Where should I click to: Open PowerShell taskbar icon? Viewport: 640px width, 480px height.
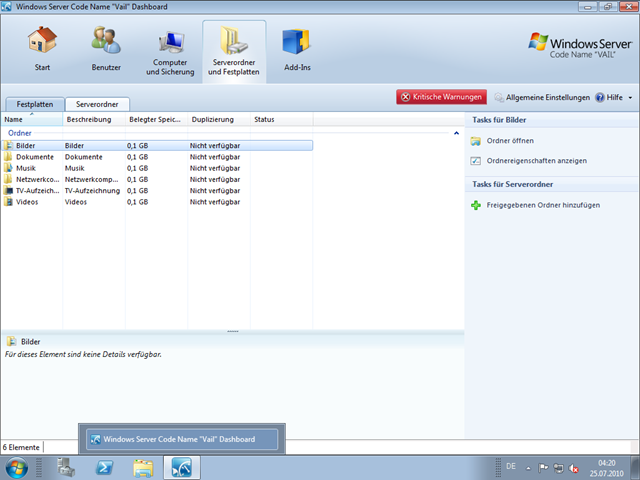(x=104, y=468)
